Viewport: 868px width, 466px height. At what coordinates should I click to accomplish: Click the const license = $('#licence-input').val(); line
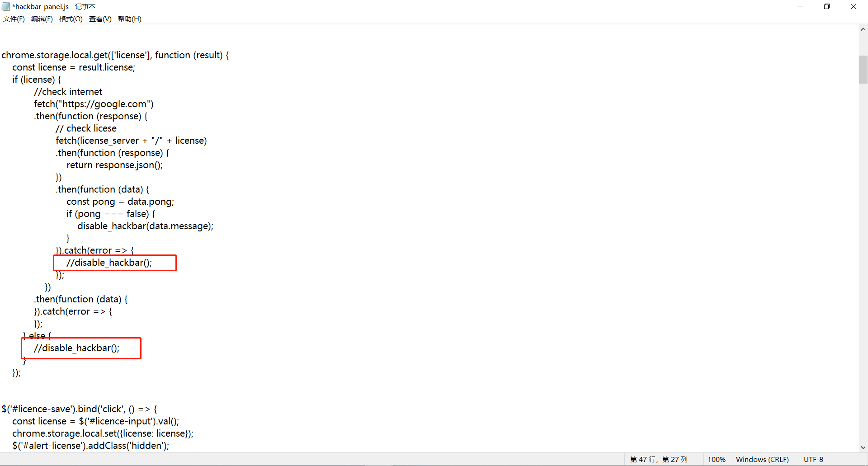click(96, 421)
